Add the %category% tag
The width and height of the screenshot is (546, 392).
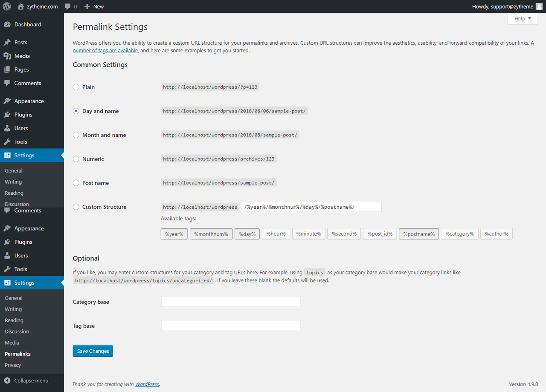[x=460, y=233]
